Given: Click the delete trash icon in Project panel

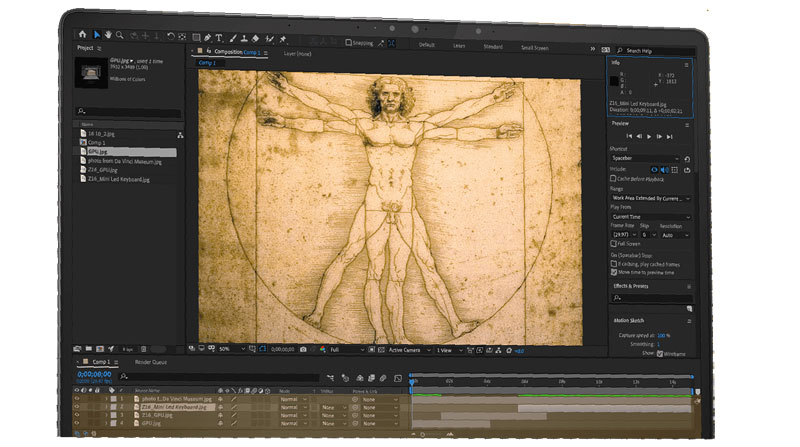Looking at the screenshot, I should pos(144,349).
